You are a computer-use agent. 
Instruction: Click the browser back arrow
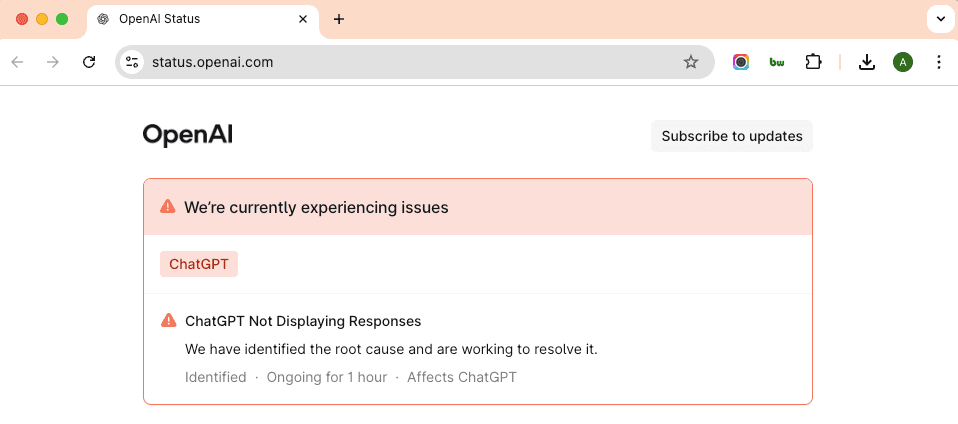[18, 62]
